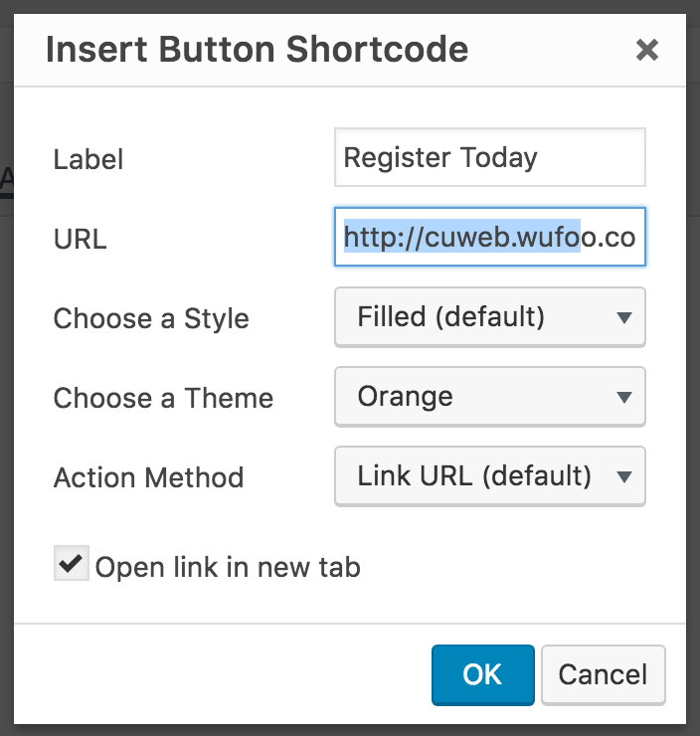
Task: Click the arrow on the Action Method dropdown
Action: (624, 476)
